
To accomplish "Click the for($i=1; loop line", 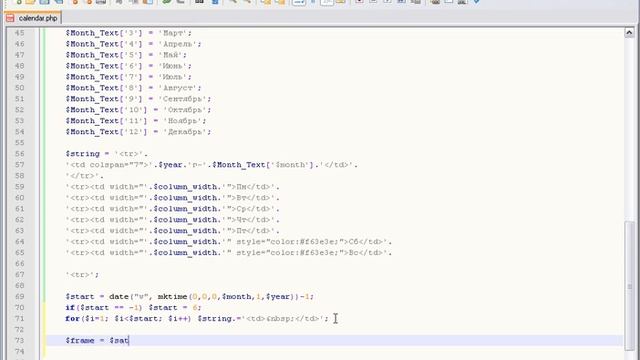I will 197,319.
